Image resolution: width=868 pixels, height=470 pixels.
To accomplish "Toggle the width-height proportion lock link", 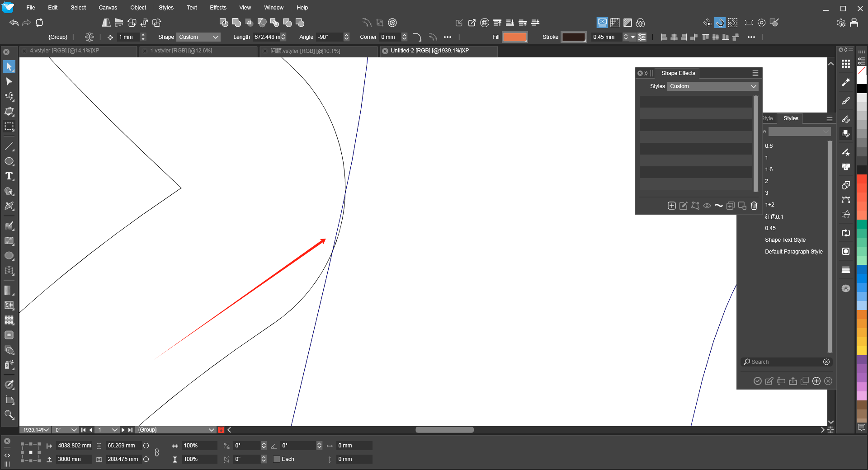I will pos(157,452).
